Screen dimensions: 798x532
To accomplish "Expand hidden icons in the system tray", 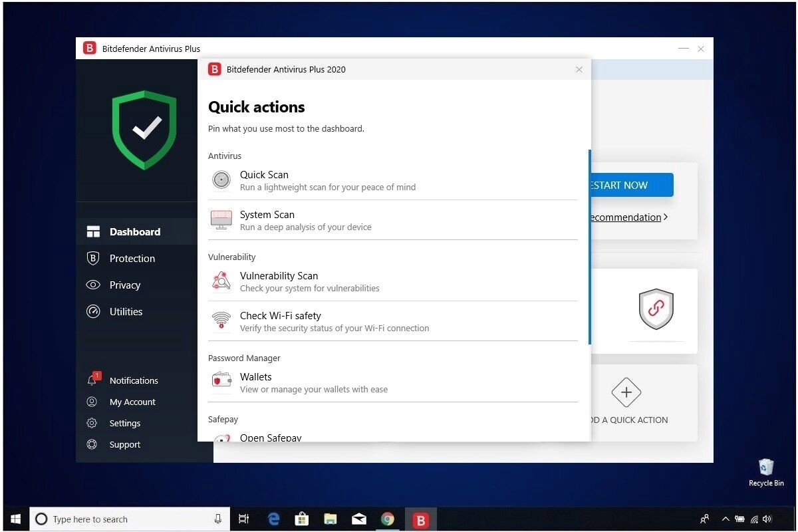I will 725,519.
